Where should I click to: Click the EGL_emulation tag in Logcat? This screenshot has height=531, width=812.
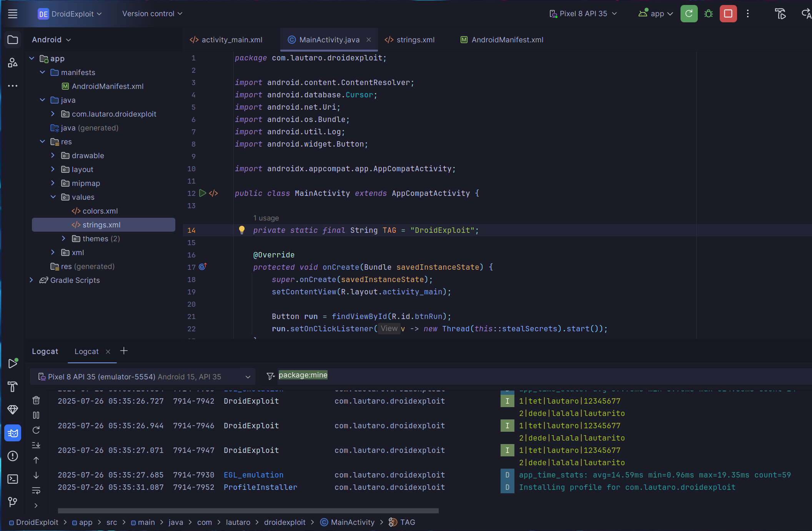pyautogui.click(x=253, y=475)
